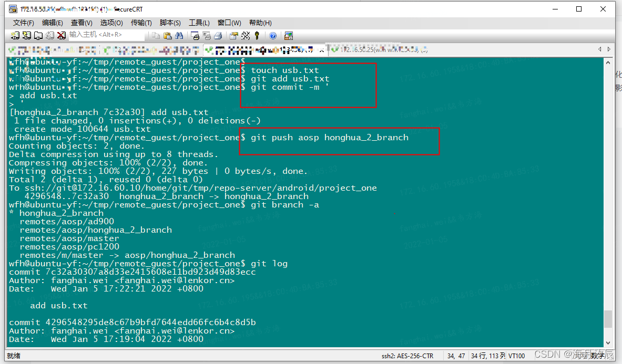Open the 工具(L) menu
This screenshot has width=622, height=364.
point(199,23)
